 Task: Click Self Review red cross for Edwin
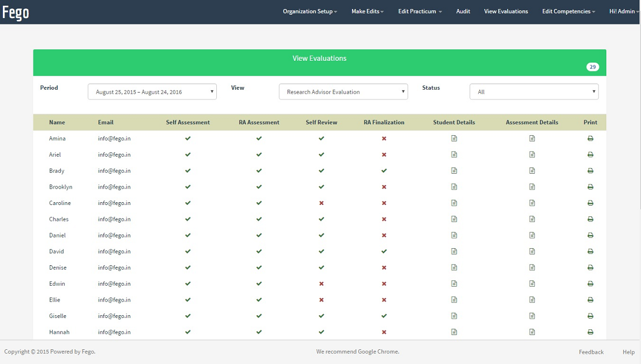321,284
